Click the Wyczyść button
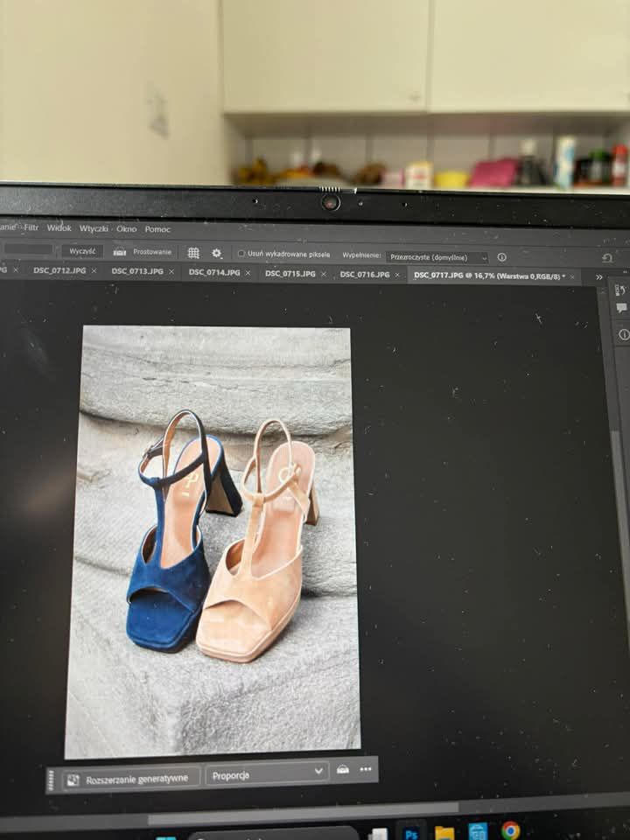Image resolution: width=630 pixels, height=840 pixels. click(x=82, y=251)
